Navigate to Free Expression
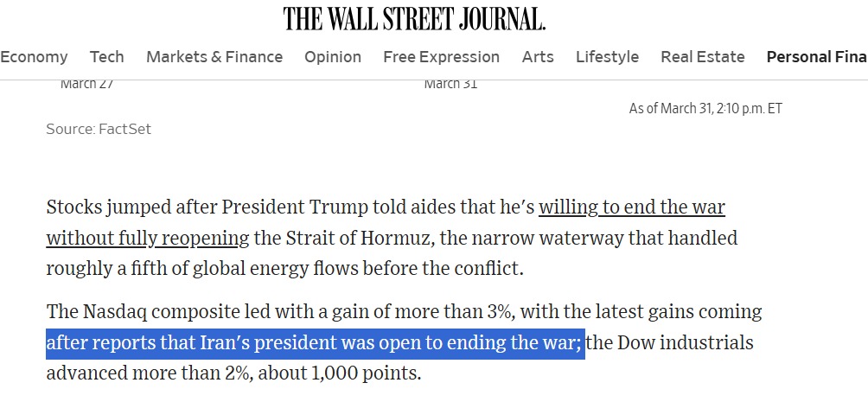Viewport: 868px width, 402px height. tap(441, 57)
